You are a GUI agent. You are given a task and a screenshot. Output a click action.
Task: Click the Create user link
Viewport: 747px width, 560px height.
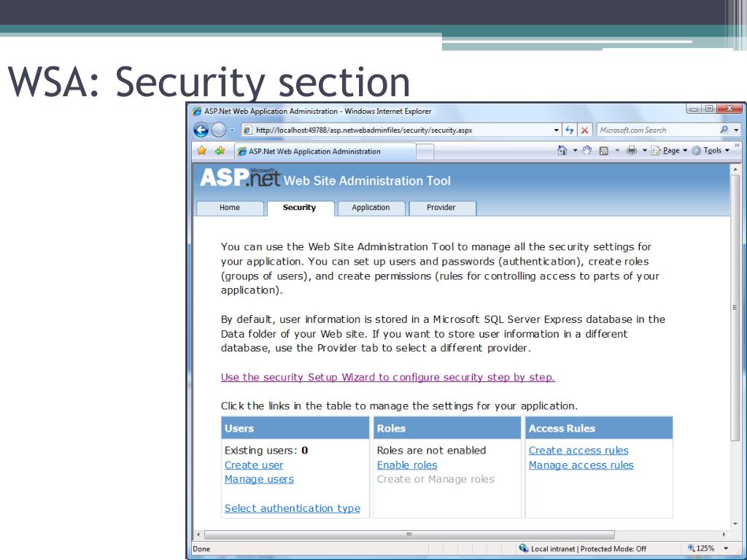(x=254, y=465)
